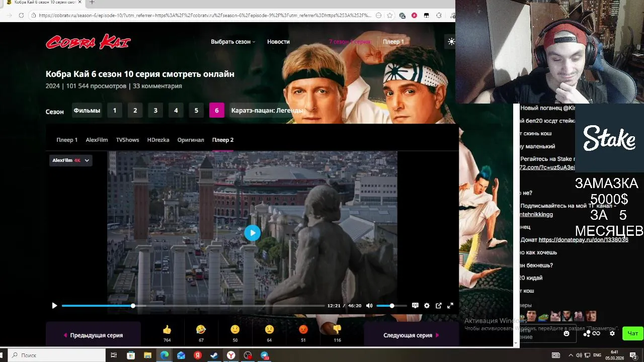Expand the 'AlexFilm 4K' voice-over dropdown
The image size is (644, 362).
(71, 160)
